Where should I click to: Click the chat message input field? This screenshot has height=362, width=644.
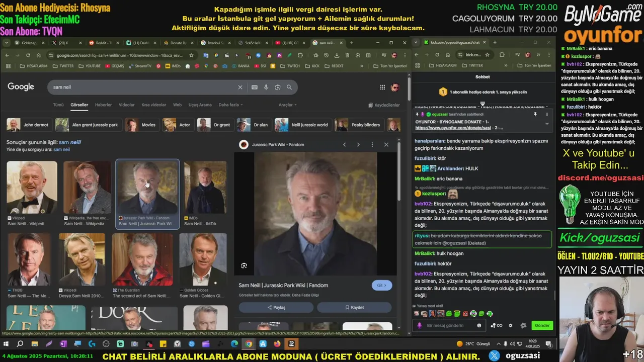coord(450,325)
